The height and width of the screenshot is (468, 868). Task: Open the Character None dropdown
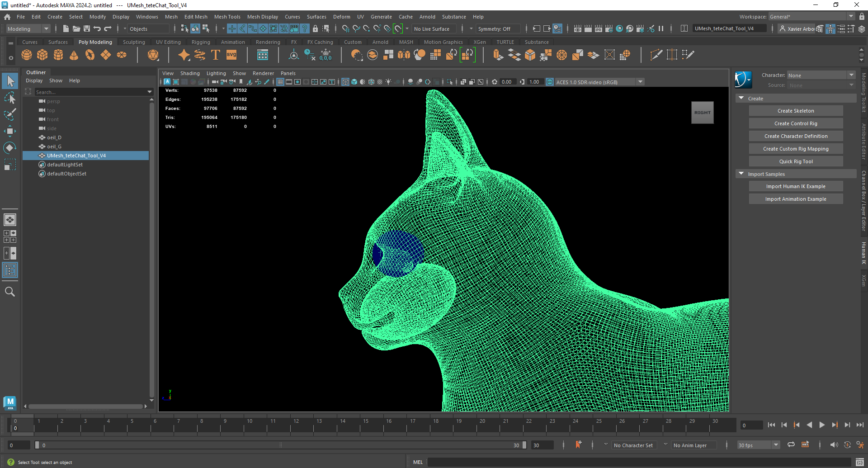[x=821, y=75]
